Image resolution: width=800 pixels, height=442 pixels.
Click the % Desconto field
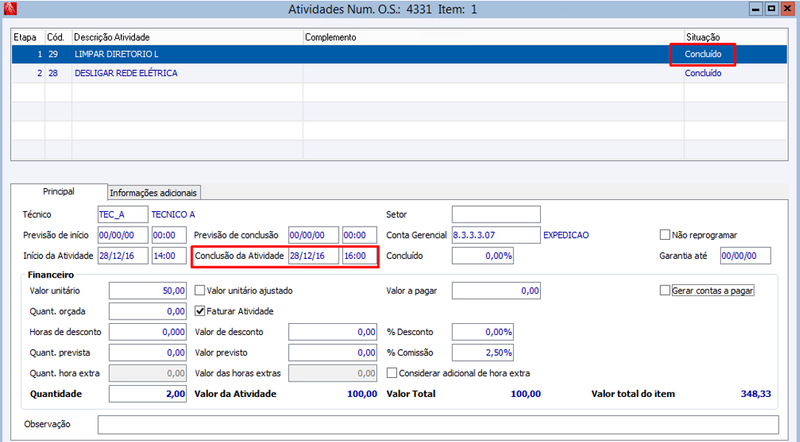point(483,332)
